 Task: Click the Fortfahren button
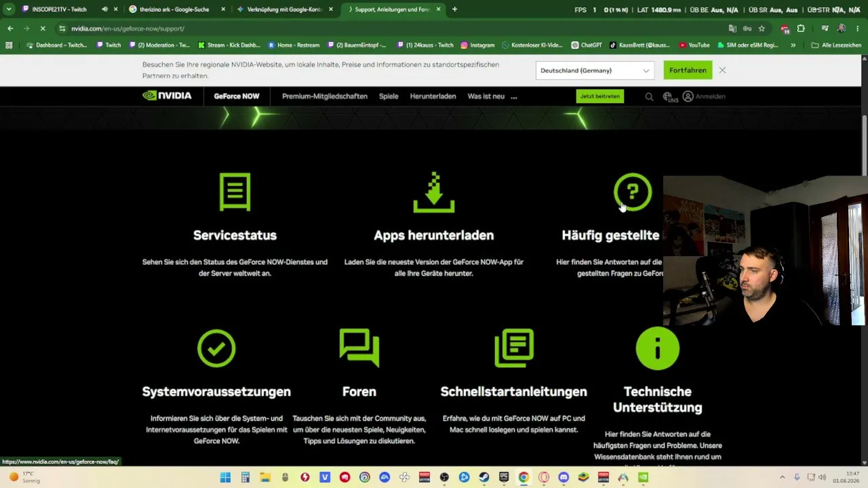tap(688, 70)
